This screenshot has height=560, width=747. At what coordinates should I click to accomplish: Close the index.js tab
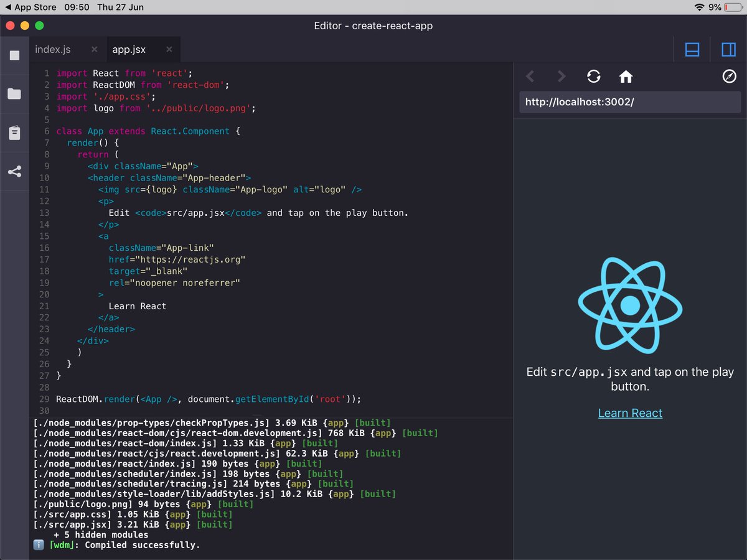tap(94, 49)
